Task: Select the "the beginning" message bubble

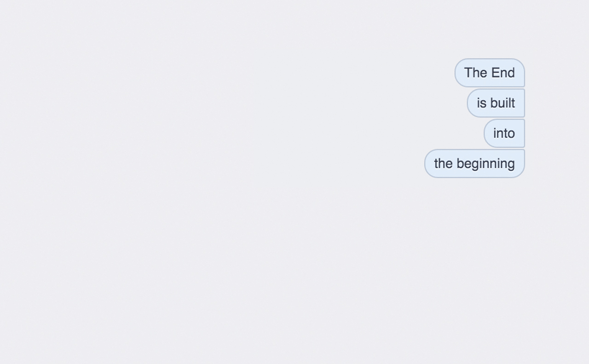Action: [474, 163]
